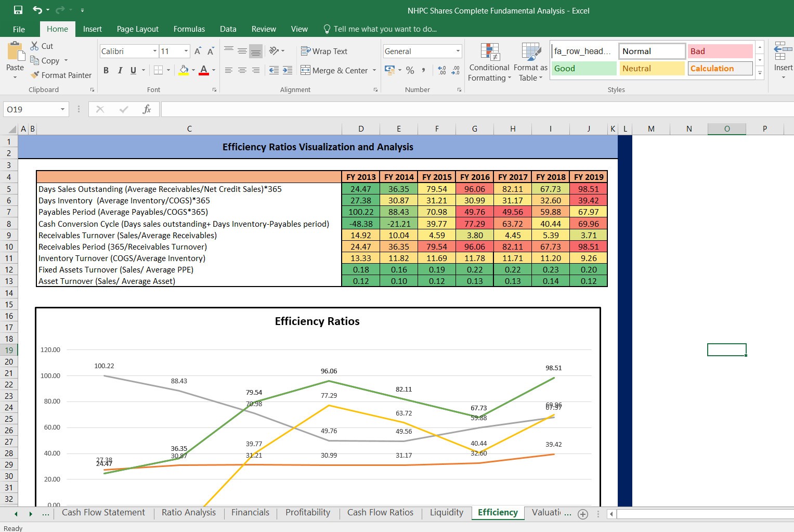Decrease font size with the small A icon

211,51
